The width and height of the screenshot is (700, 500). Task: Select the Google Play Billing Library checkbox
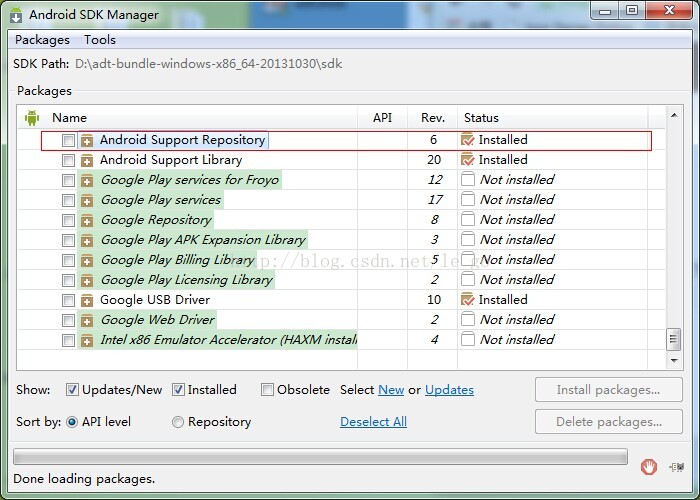click(x=68, y=260)
